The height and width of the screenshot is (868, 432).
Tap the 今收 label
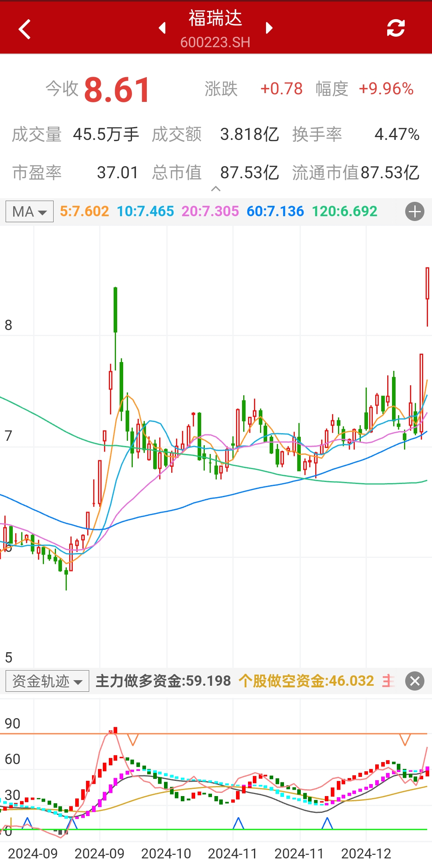[62, 89]
